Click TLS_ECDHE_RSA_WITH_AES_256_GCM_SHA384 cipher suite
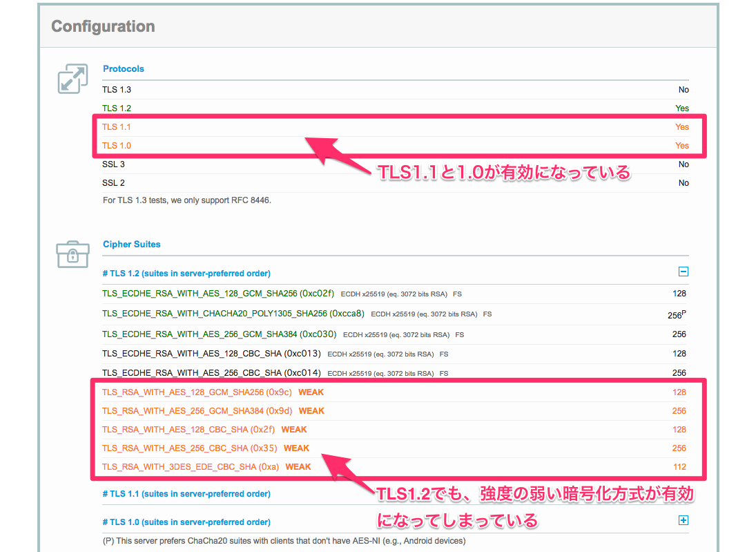The width and height of the screenshot is (756, 552). tap(219, 334)
